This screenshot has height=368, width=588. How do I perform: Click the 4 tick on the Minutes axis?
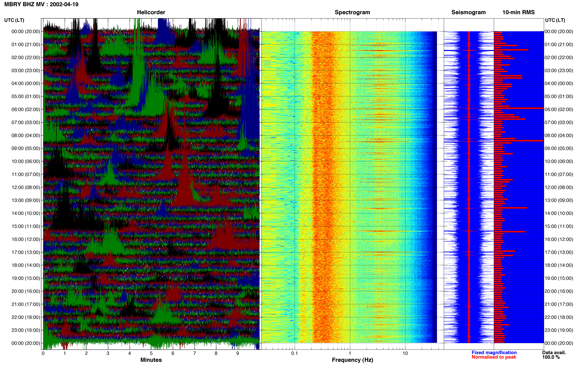pos(130,353)
